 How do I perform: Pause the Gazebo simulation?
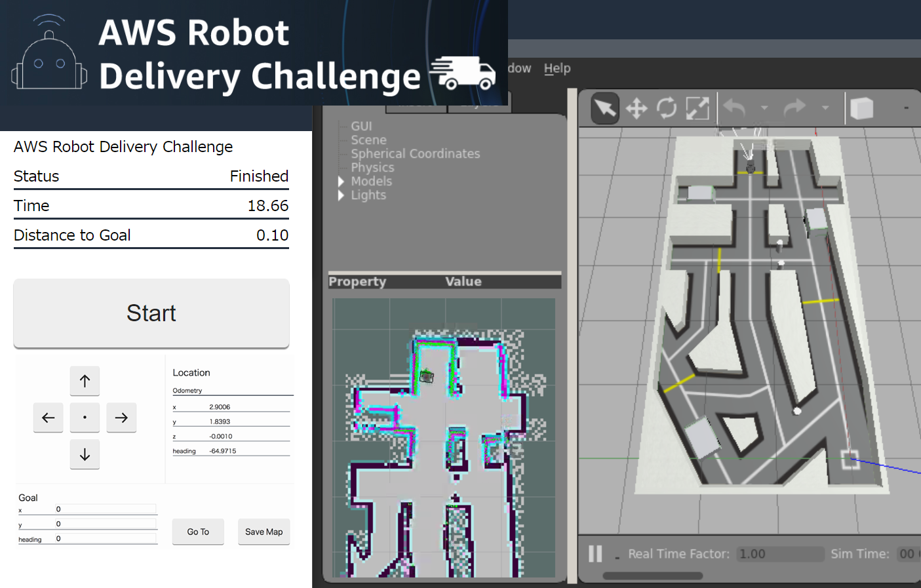(x=595, y=554)
